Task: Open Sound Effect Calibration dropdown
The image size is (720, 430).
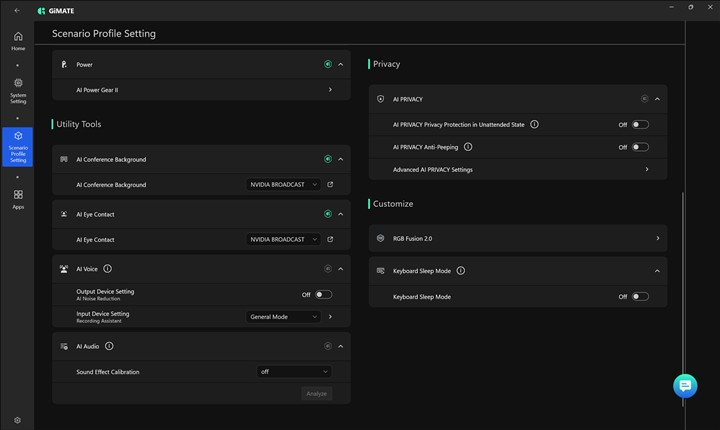Action: pyautogui.click(x=294, y=371)
